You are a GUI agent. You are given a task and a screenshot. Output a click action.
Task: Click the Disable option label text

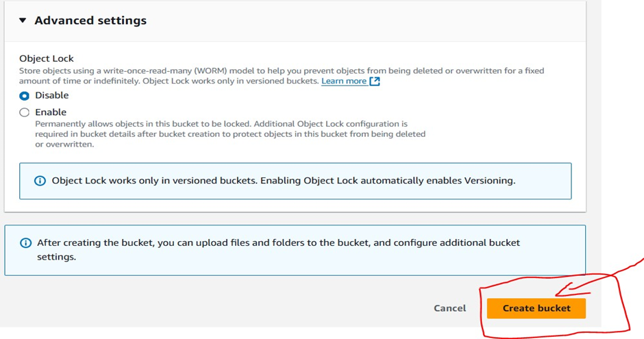pos(52,96)
